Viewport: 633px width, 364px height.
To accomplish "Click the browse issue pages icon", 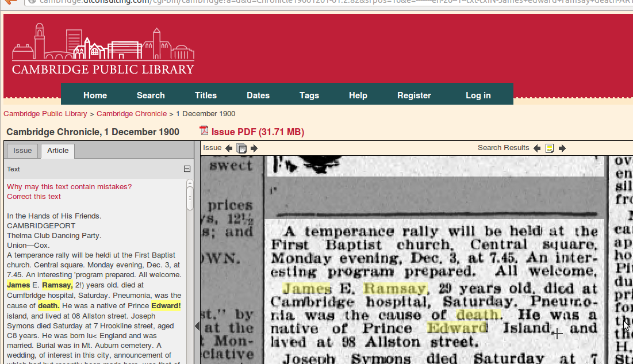I will click(241, 148).
